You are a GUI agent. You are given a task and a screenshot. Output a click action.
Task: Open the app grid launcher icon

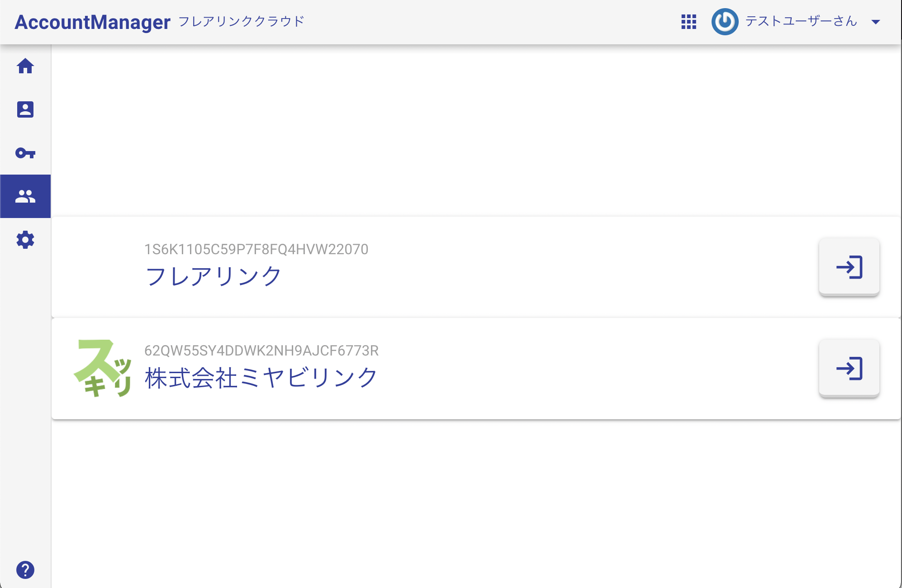(x=688, y=21)
